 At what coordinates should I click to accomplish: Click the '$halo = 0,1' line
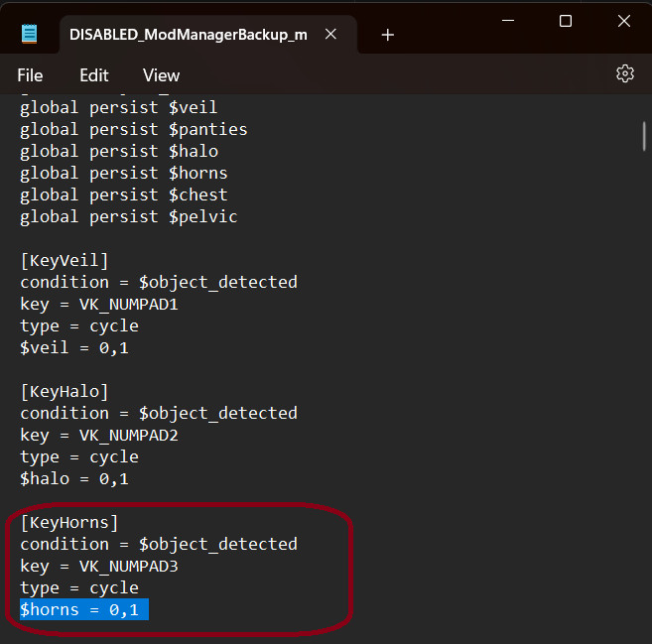click(74, 479)
